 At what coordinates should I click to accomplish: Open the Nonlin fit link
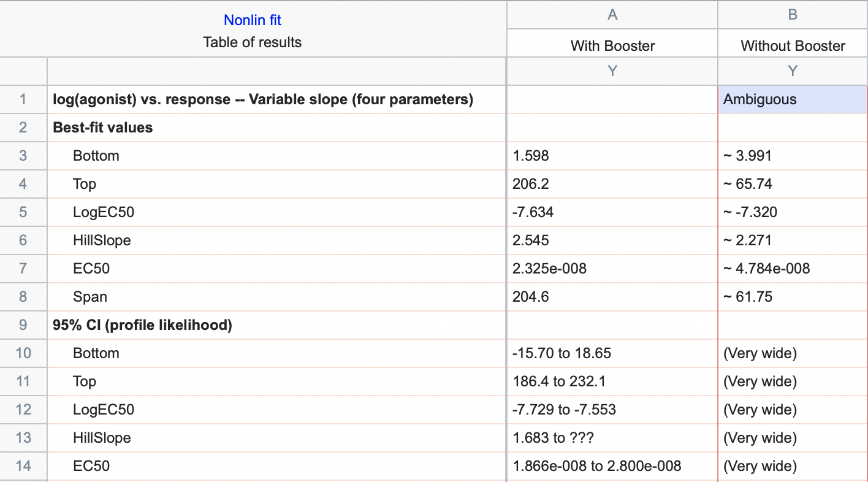253,20
